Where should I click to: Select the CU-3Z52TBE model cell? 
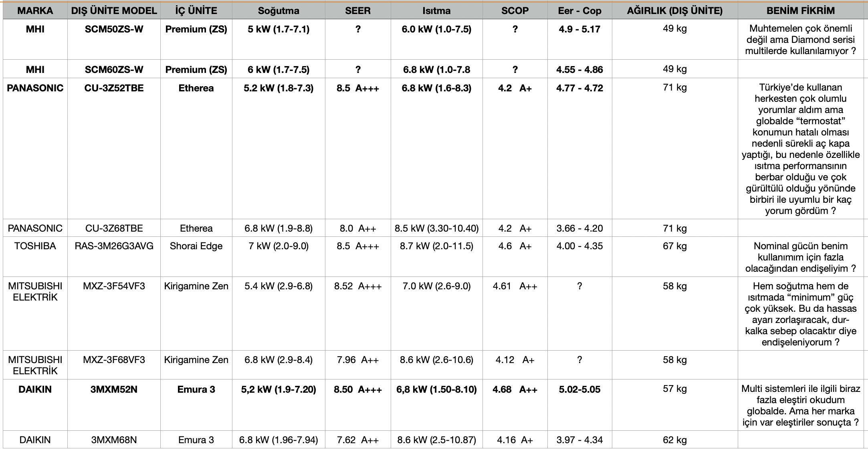114,88
